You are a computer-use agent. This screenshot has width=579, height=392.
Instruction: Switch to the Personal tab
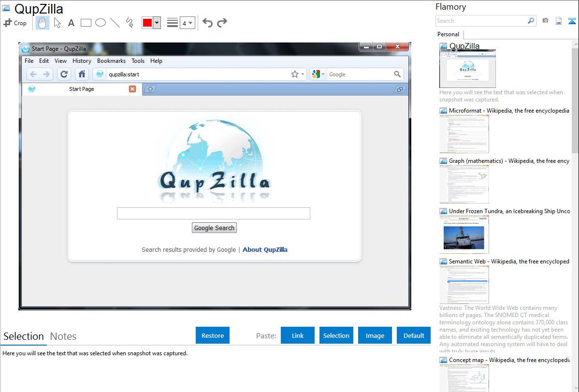click(x=449, y=34)
